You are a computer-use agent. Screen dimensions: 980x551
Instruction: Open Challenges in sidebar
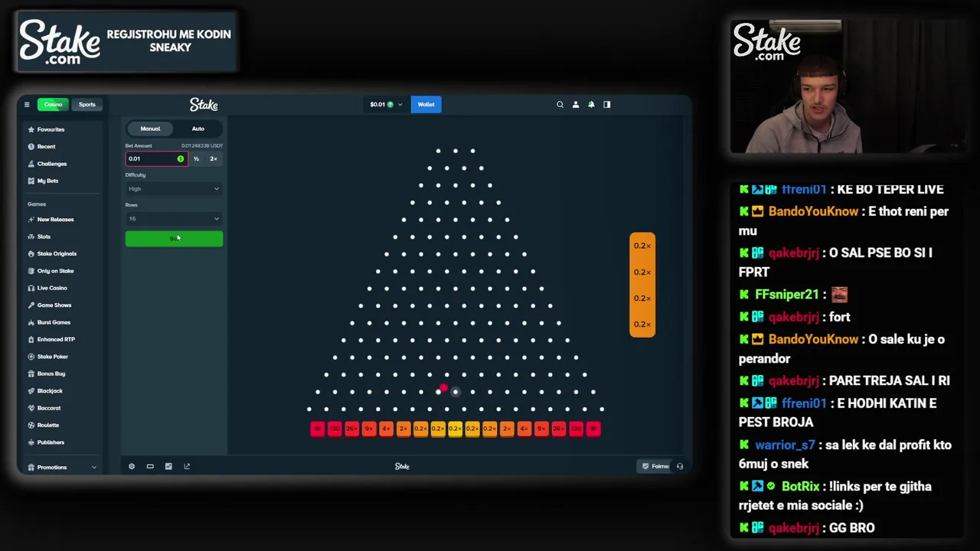tap(51, 164)
